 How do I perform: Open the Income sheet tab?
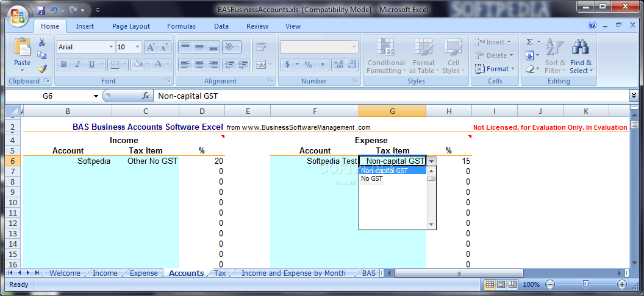105,273
